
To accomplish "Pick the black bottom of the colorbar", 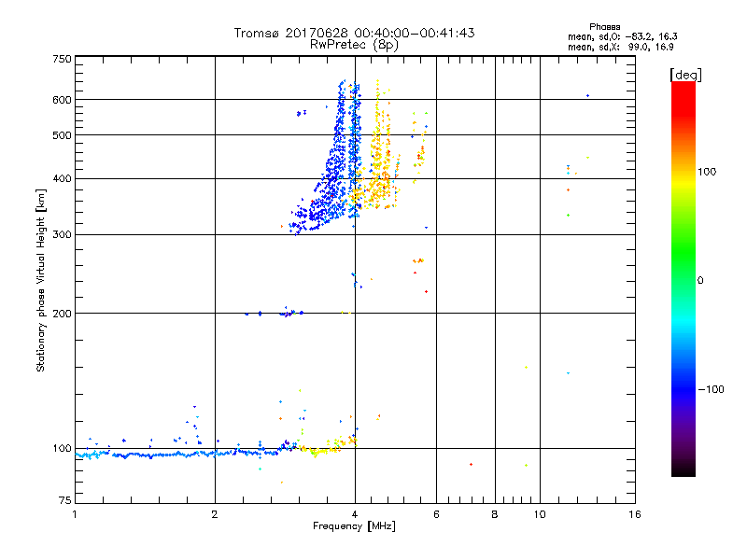I will click(x=684, y=469).
